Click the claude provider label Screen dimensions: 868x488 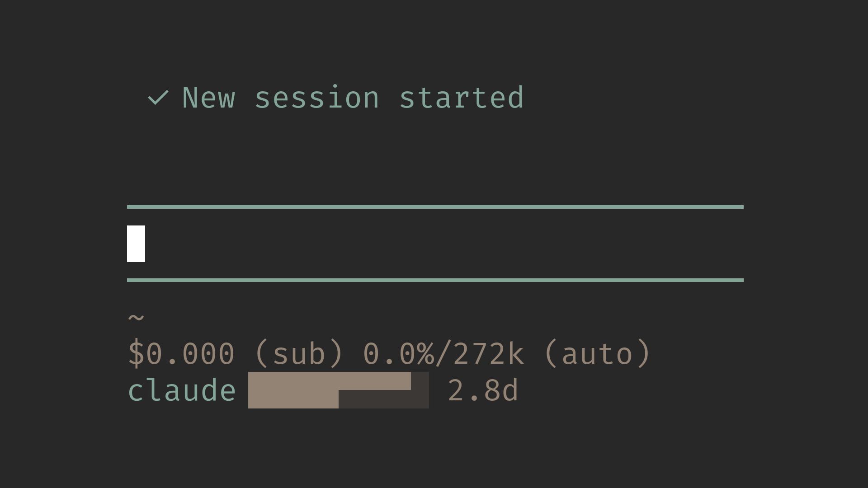pos(182,390)
